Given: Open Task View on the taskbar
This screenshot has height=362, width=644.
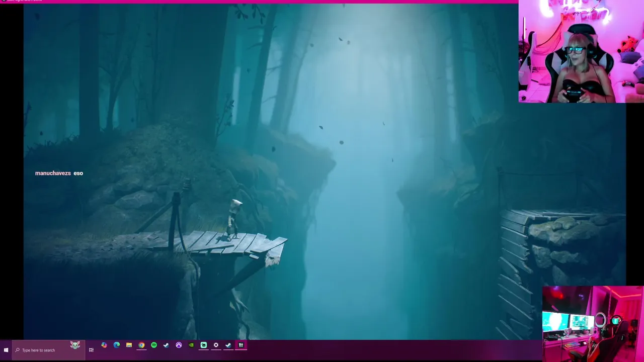Looking at the screenshot, I should click(x=91, y=350).
